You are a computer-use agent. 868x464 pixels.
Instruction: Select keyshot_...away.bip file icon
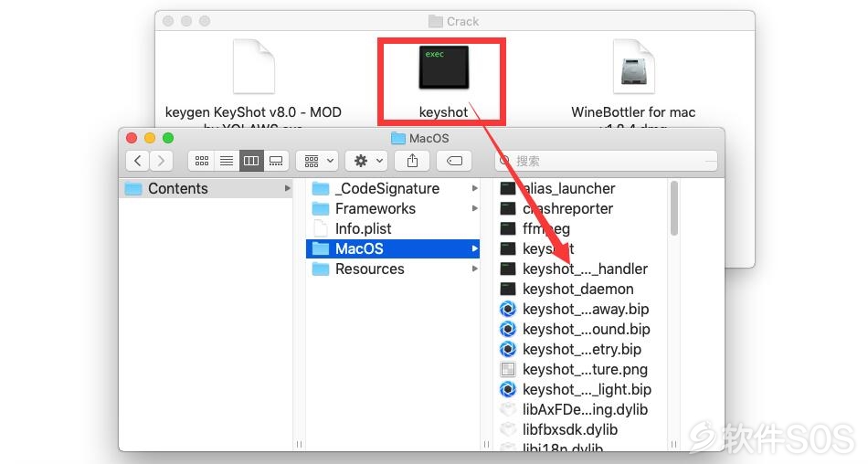point(508,309)
